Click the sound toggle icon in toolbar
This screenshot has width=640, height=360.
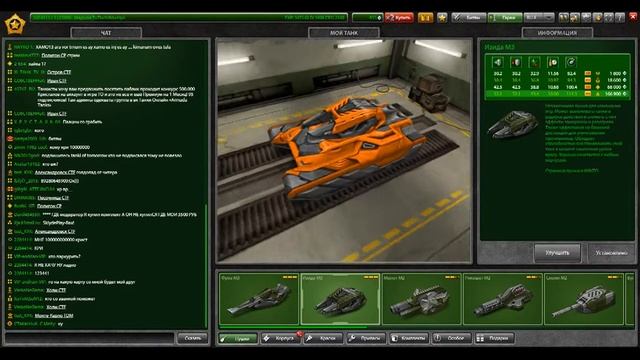(575, 18)
